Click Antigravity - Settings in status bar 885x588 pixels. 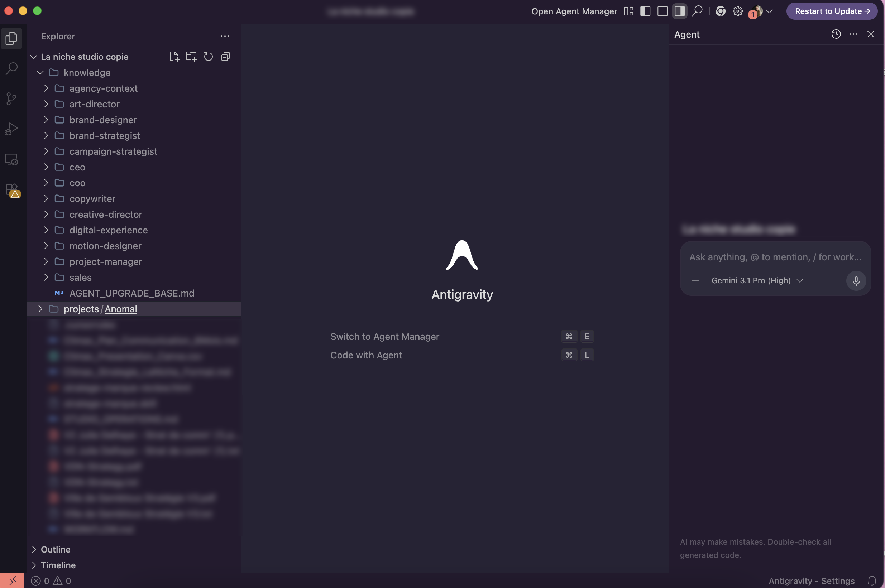[x=812, y=581]
